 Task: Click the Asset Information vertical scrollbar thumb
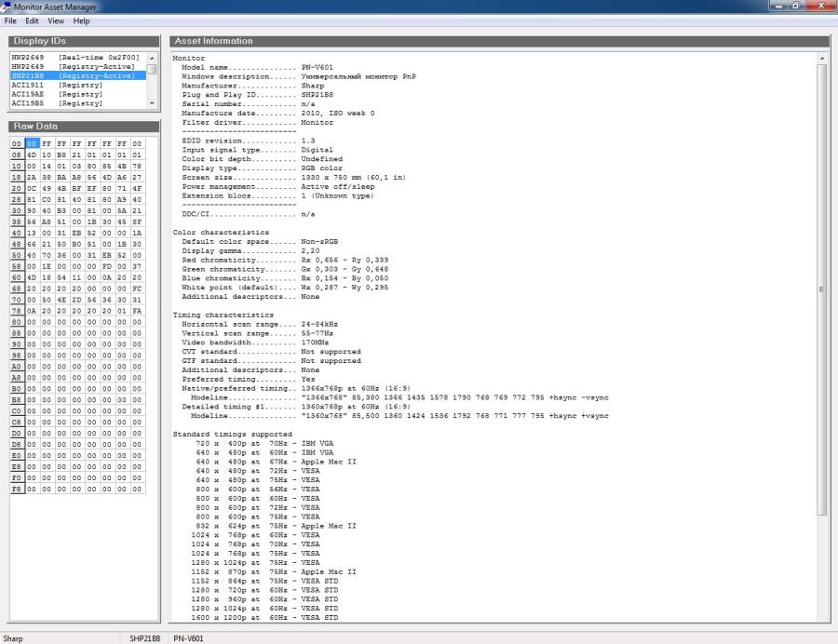822,288
